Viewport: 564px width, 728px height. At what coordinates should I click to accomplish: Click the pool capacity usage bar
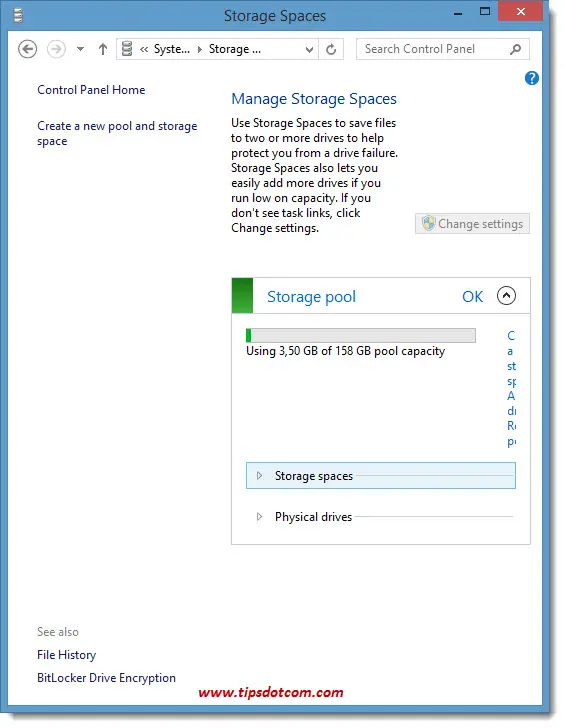[x=361, y=335]
